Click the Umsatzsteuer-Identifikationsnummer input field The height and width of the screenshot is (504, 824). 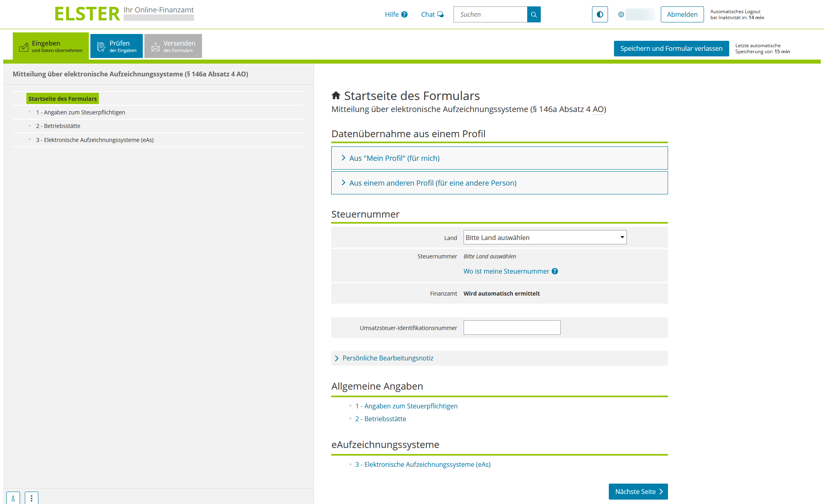512,328
